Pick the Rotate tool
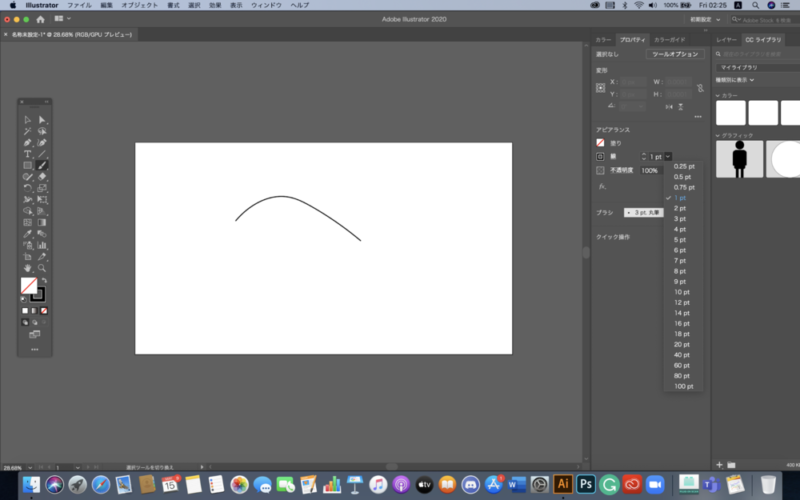The image size is (800, 500). tap(28, 188)
